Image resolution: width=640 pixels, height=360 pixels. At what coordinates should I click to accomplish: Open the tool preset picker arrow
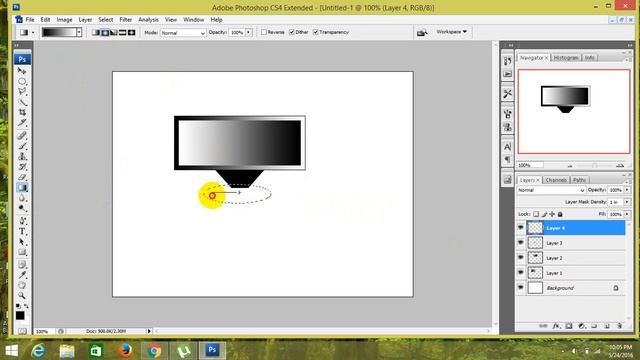[33, 32]
